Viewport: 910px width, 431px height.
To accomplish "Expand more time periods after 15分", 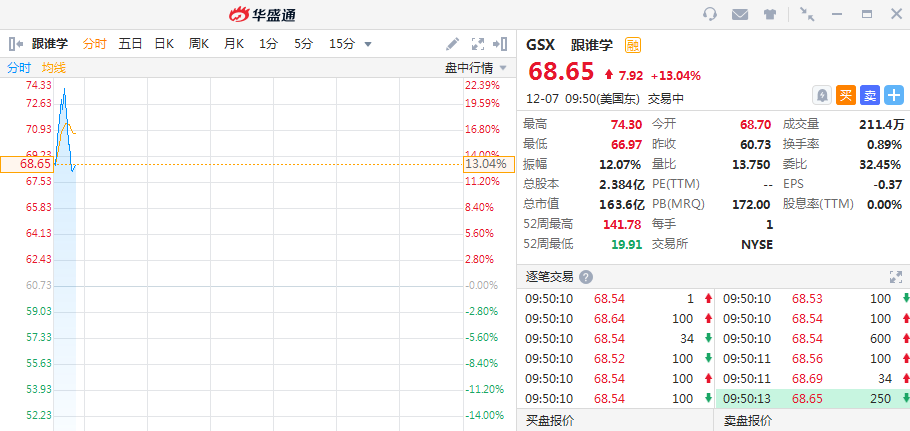I will point(368,44).
